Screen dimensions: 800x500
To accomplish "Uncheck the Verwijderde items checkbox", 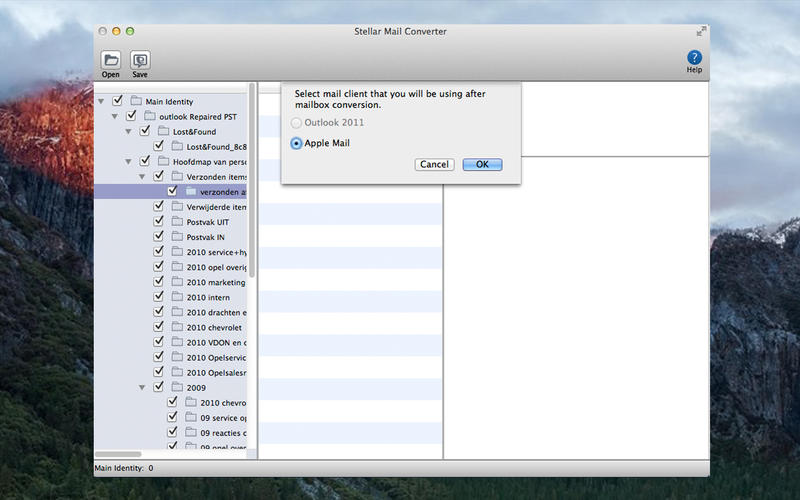I will point(159,206).
